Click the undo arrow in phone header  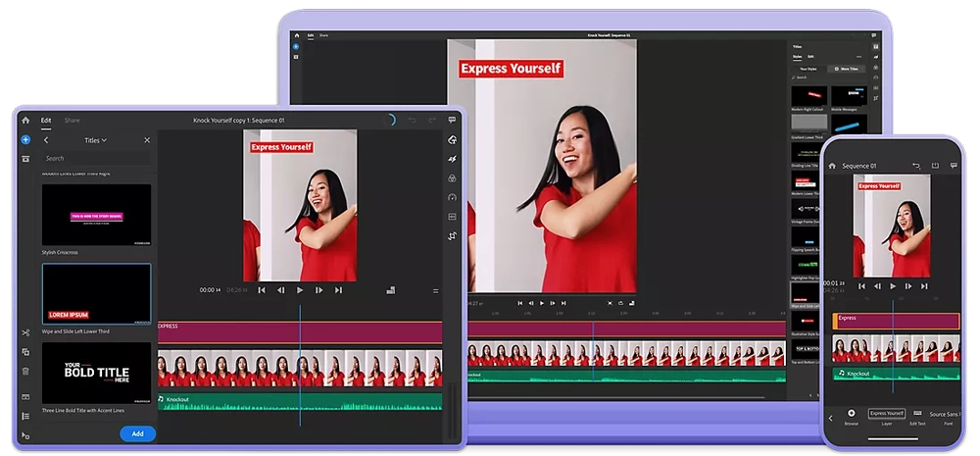pos(916,166)
